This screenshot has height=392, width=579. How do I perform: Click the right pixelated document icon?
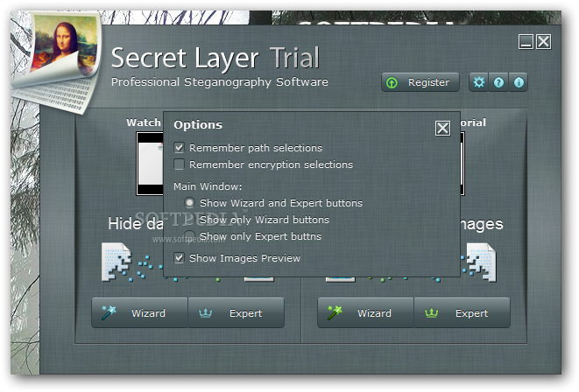coord(480,262)
